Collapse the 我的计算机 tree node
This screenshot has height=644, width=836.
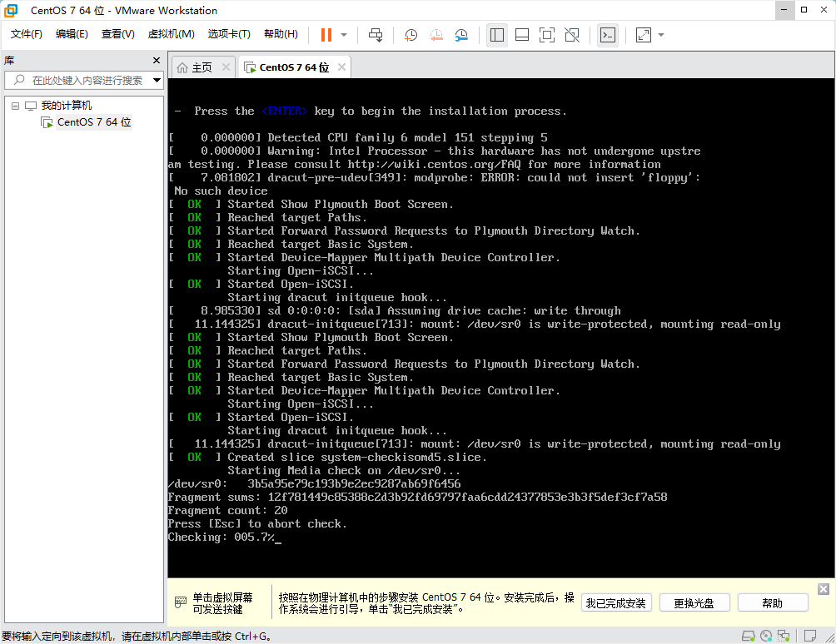[x=16, y=106]
